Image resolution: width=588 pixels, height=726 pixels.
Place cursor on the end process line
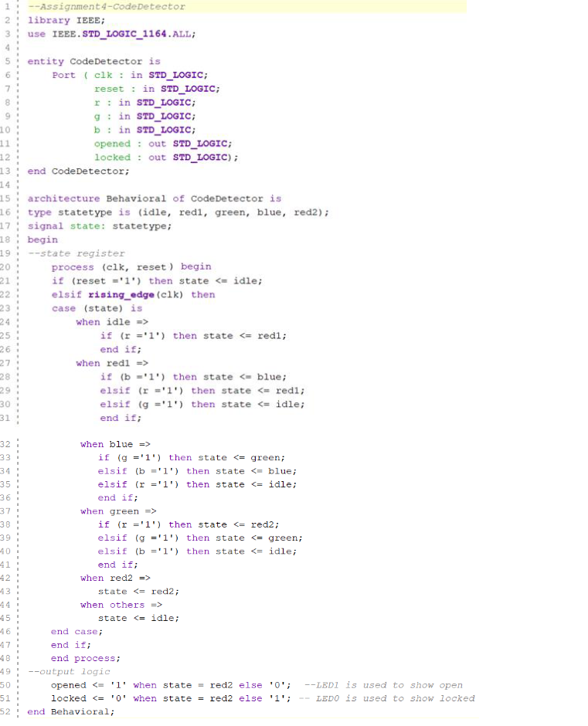click(x=85, y=658)
